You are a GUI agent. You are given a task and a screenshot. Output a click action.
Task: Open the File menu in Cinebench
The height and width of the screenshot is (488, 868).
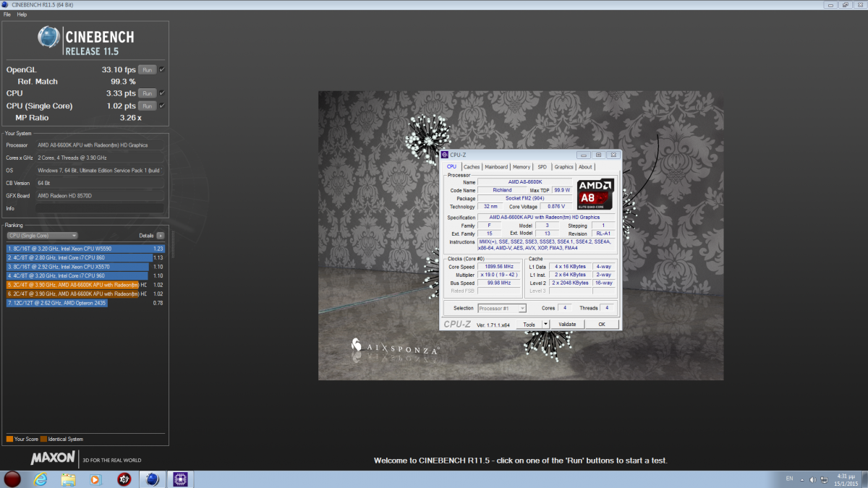7,14
